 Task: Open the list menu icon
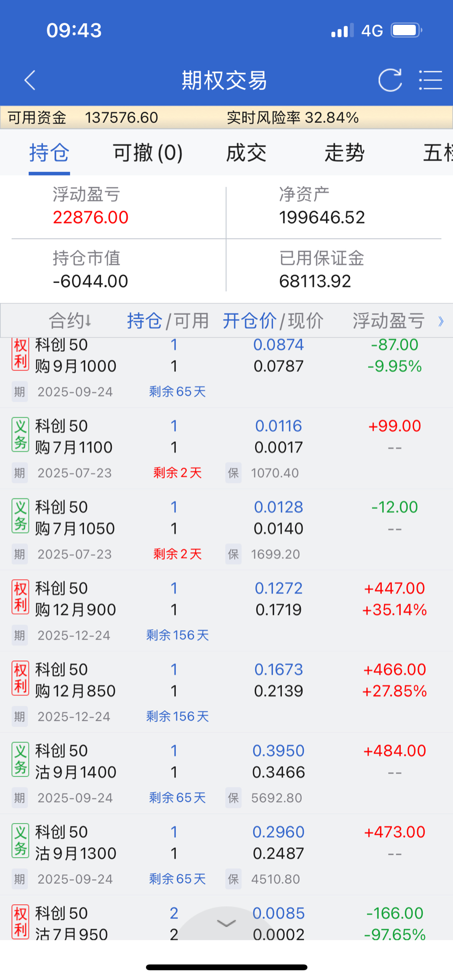pyautogui.click(x=430, y=80)
